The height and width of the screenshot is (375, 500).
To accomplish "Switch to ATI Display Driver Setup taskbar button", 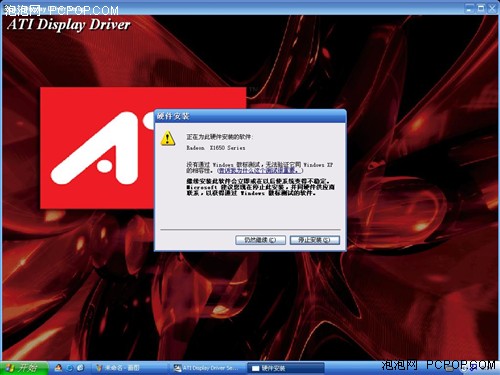I will point(207,368).
